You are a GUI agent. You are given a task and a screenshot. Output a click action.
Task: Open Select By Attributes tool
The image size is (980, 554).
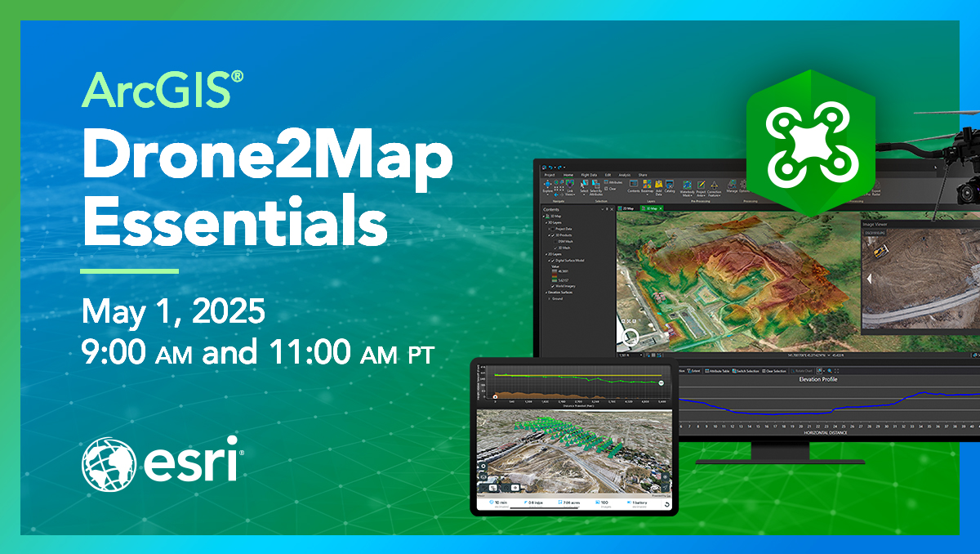(x=596, y=187)
